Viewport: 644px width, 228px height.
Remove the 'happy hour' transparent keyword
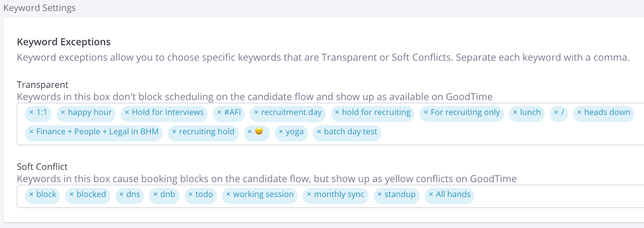[63, 112]
